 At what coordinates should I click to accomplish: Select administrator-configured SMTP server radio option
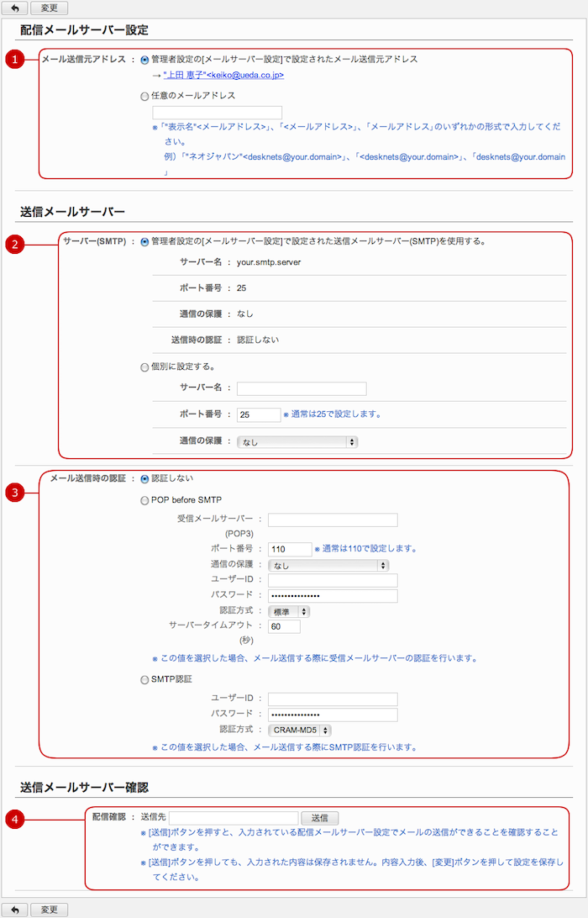[x=144, y=242]
